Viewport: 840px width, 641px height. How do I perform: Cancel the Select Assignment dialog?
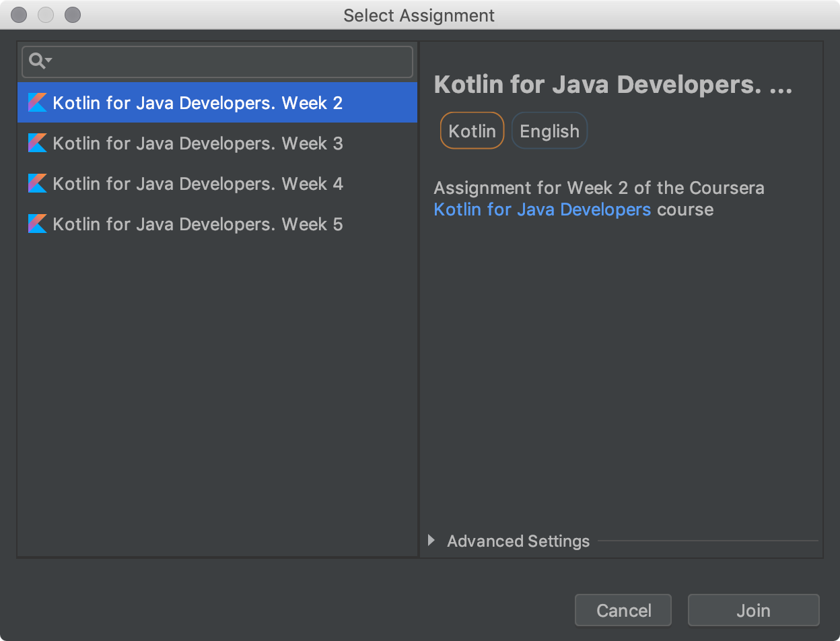tap(623, 610)
